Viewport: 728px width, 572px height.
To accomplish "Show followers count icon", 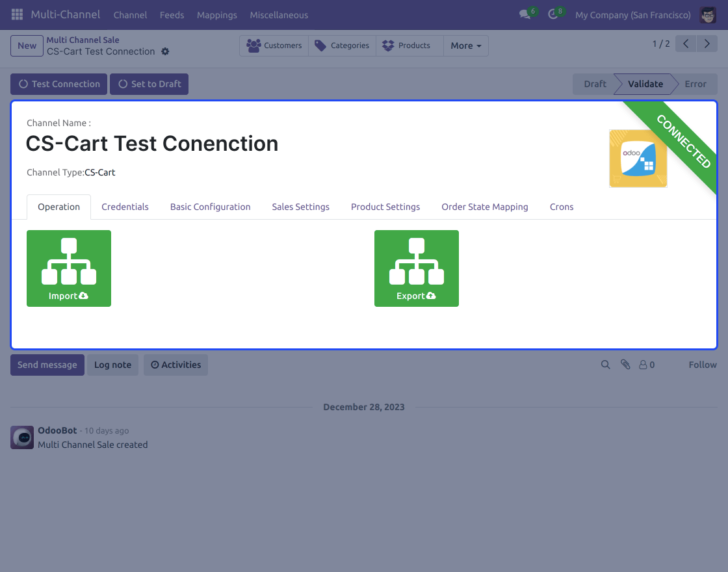I will pyautogui.click(x=647, y=365).
